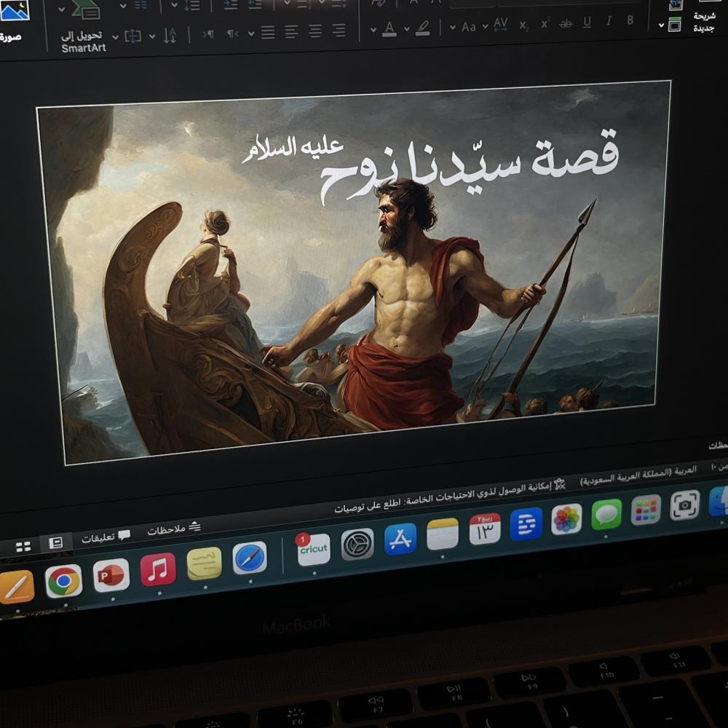Open the SmartArt conversion dropdown arrow
This screenshot has height=728, width=728.
[x=61, y=9]
